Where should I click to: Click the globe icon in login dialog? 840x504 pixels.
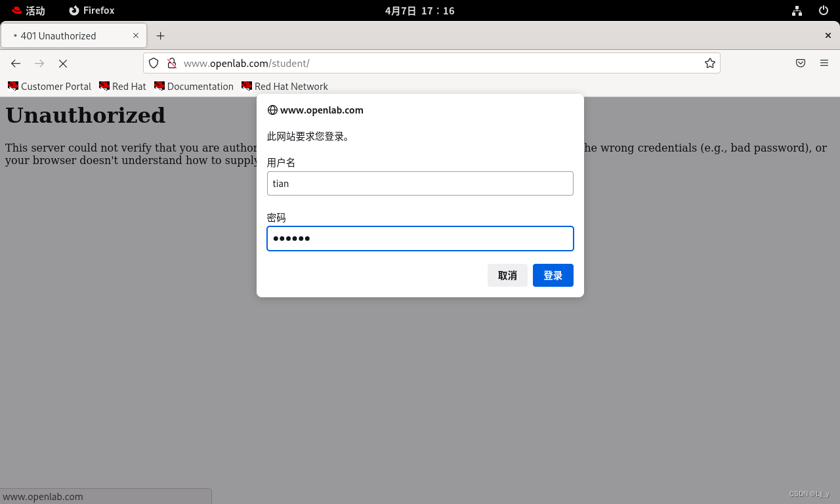pos(272,110)
